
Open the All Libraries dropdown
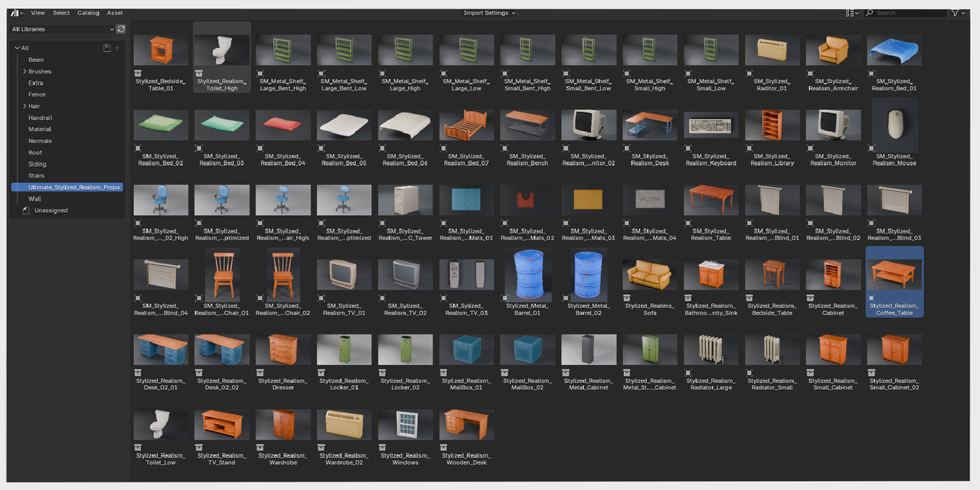tap(62, 29)
